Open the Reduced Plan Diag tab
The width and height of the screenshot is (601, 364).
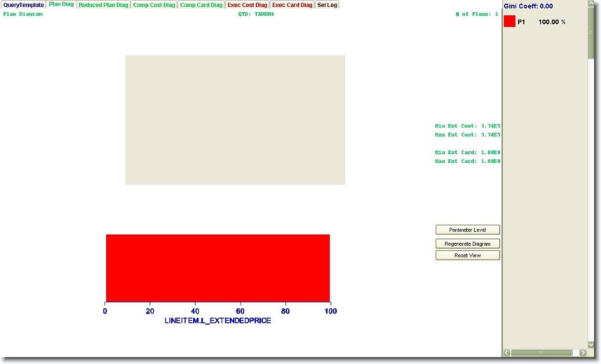tap(103, 5)
